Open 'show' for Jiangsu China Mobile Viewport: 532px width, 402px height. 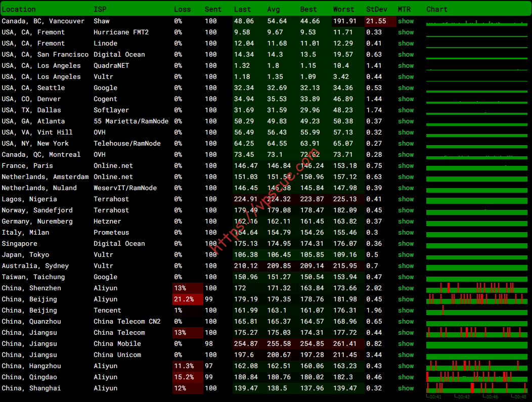coord(406,344)
